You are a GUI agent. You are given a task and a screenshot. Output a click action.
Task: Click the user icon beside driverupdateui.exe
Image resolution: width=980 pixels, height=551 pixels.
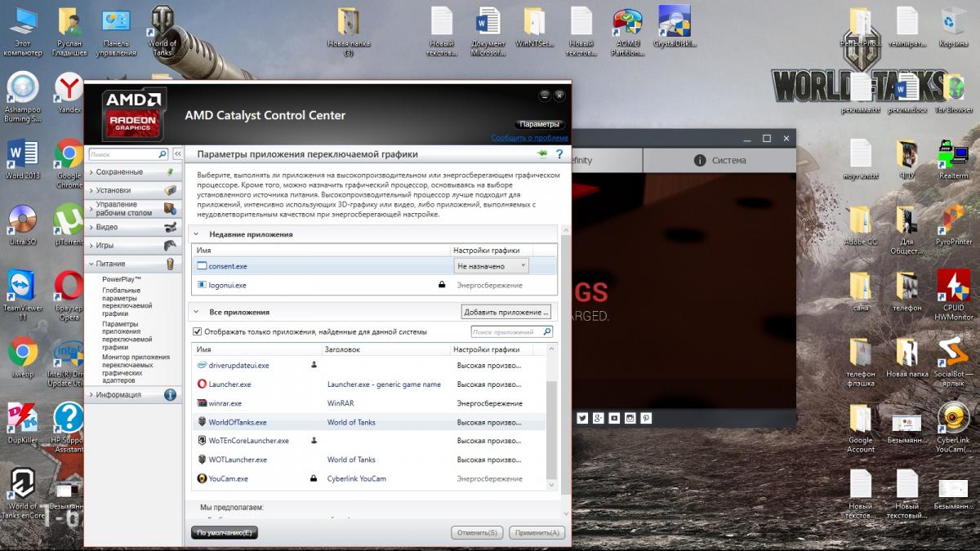[x=314, y=365]
